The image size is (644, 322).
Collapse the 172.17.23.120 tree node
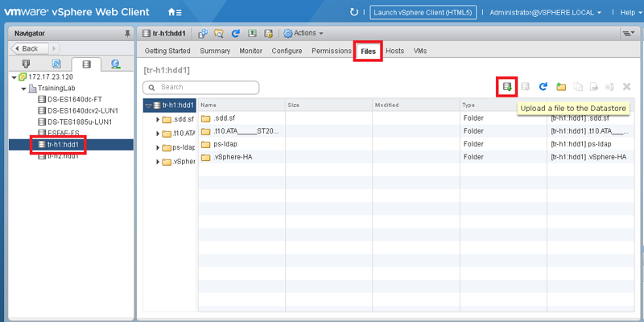(x=14, y=77)
